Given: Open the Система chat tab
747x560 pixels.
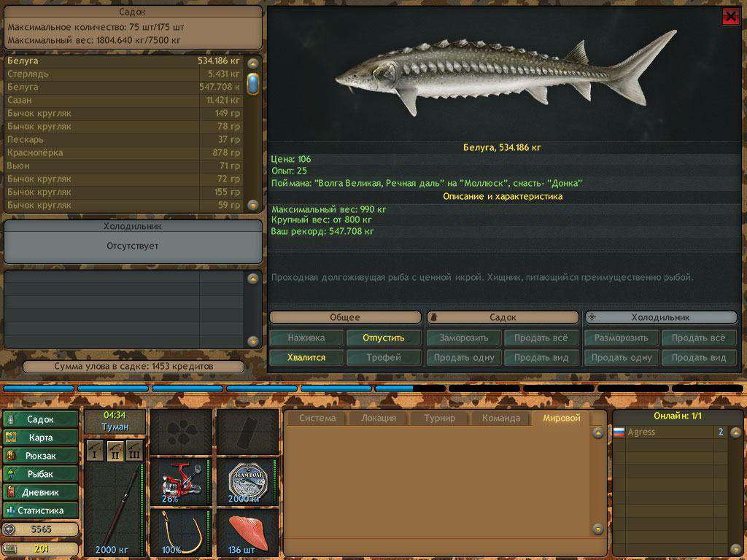Looking at the screenshot, I should 317,418.
